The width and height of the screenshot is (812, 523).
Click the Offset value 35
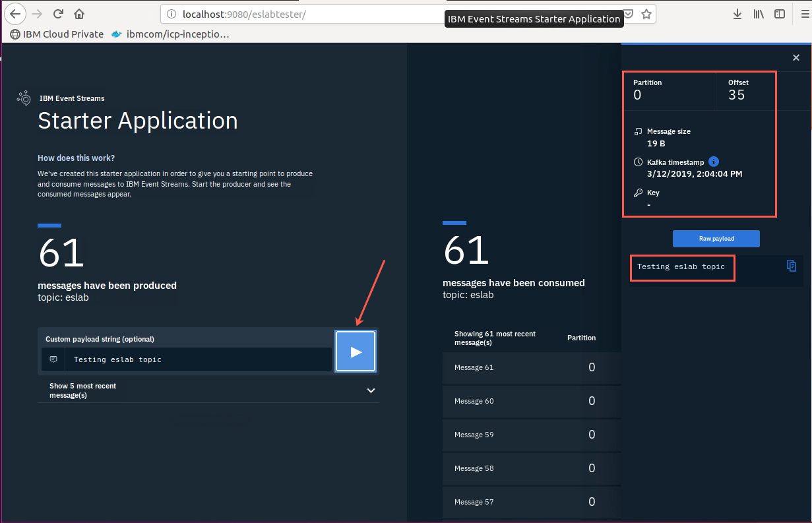(x=736, y=95)
